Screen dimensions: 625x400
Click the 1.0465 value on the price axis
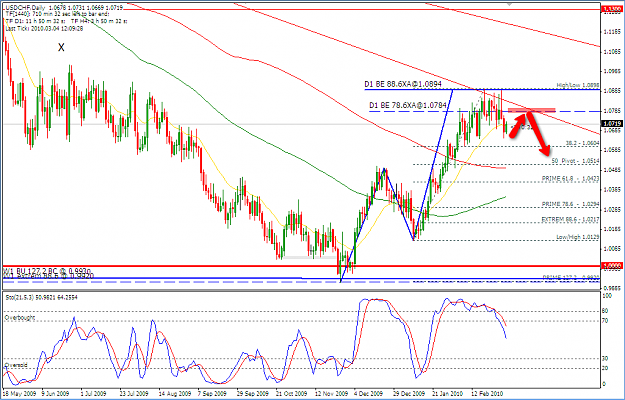613,170
